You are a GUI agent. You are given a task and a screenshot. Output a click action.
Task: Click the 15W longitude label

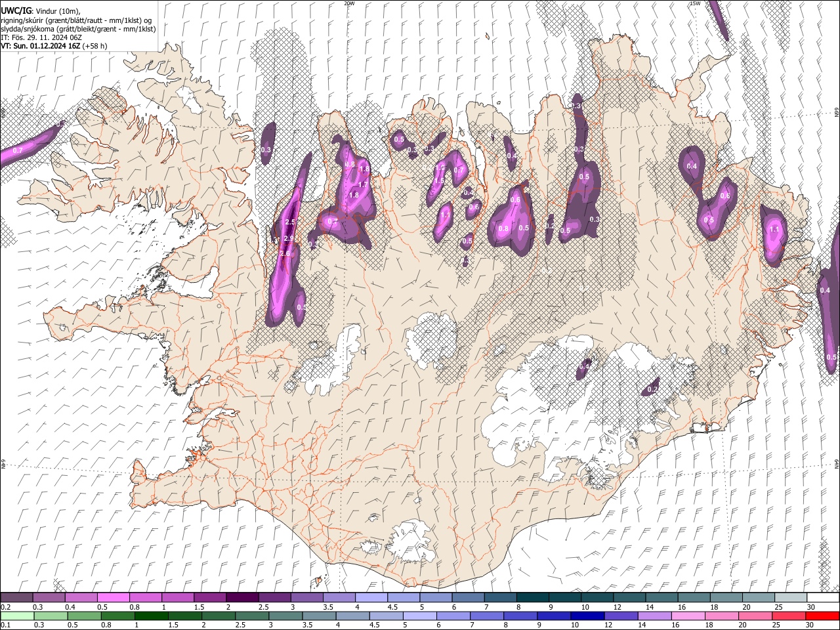point(695,3)
